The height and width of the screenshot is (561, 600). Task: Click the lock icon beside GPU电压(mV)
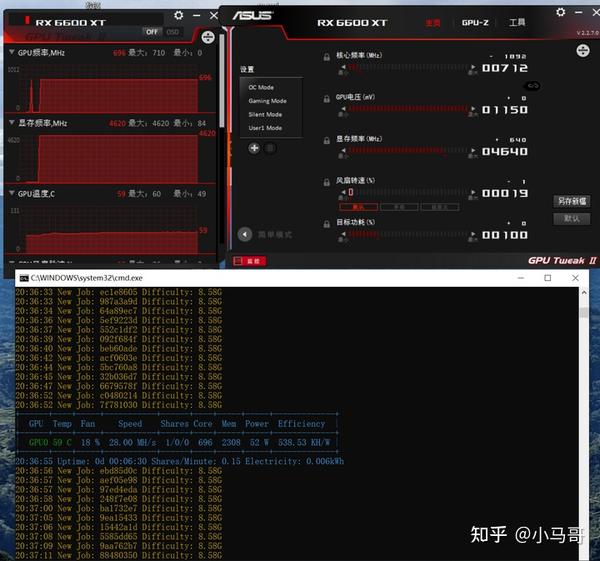coord(326,99)
